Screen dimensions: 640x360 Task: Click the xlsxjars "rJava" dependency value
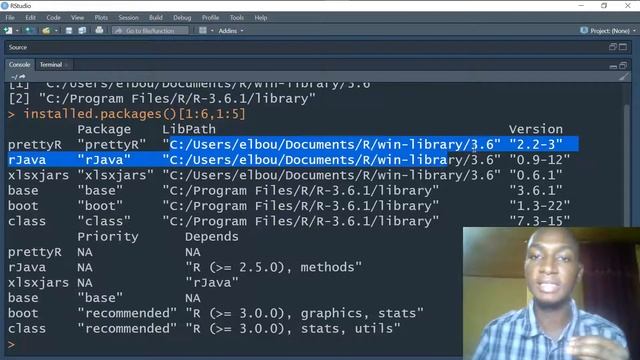click(x=212, y=282)
